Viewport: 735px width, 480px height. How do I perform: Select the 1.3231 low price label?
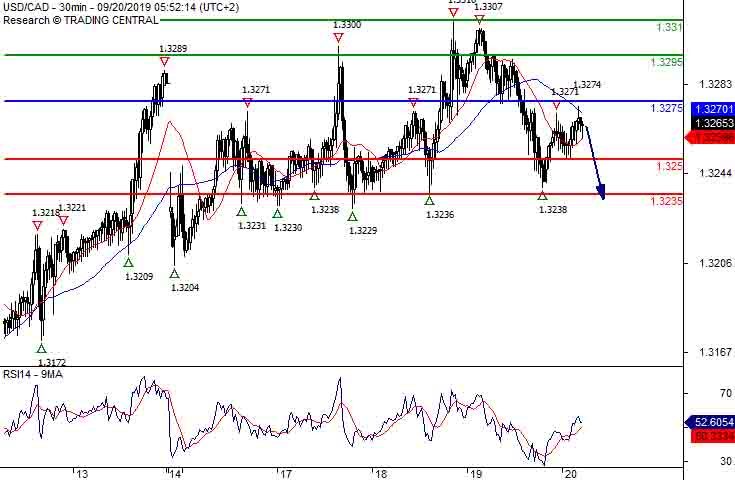click(x=252, y=225)
